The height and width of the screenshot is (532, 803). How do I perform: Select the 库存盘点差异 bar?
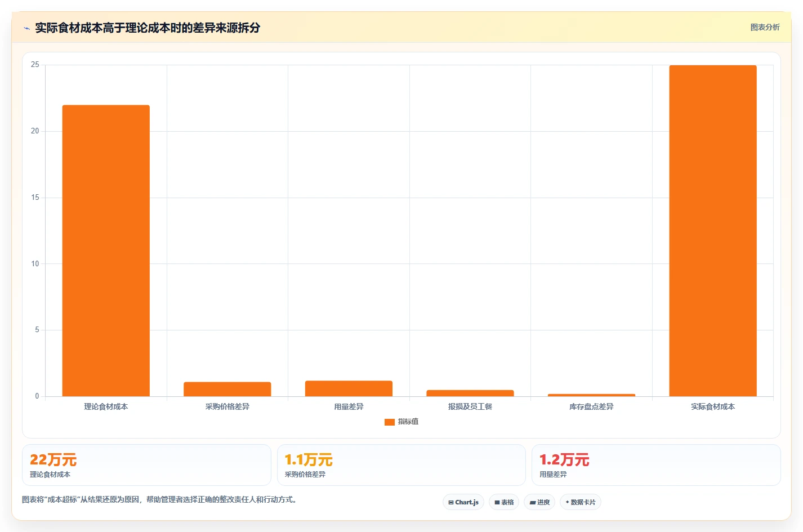(591, 395)
